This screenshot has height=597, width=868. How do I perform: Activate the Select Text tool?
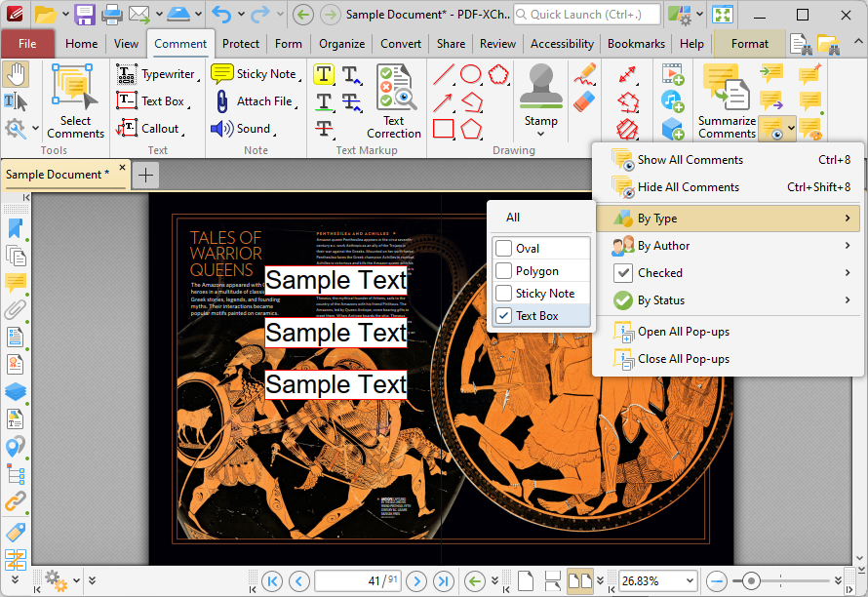15,101
